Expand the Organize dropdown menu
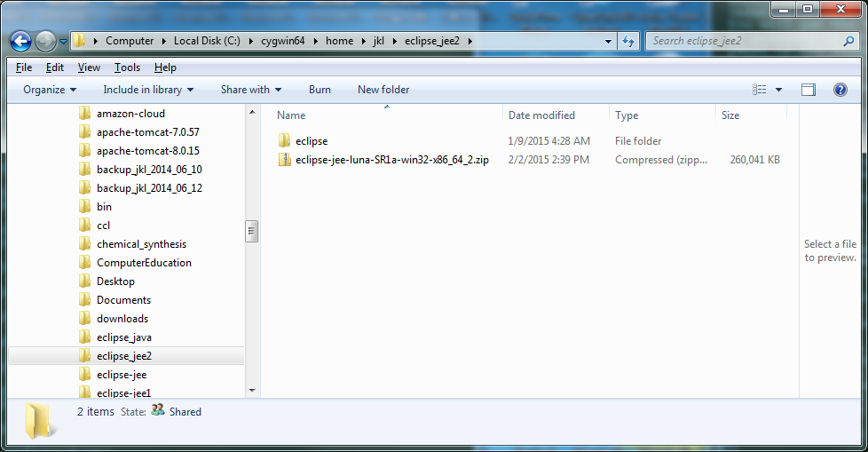Image resolution: width=868 pixels, height=452 pixels. click(x=50, y=90)
